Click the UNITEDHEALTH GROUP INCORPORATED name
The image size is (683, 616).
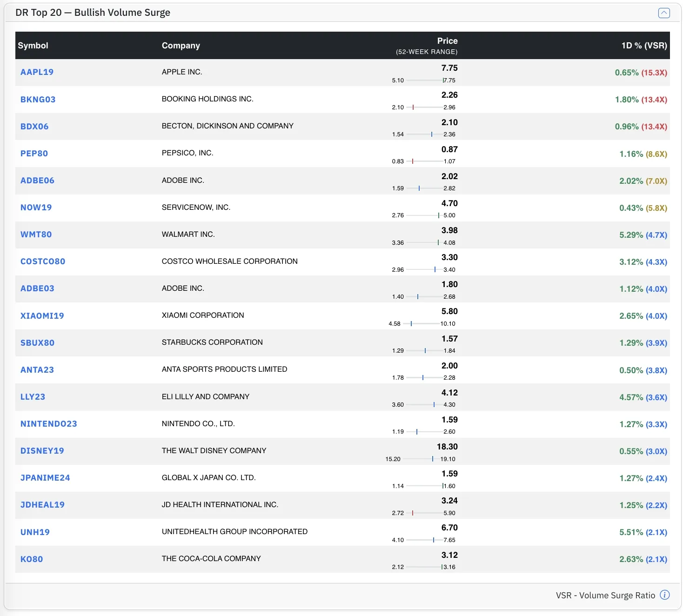[234, 531]
